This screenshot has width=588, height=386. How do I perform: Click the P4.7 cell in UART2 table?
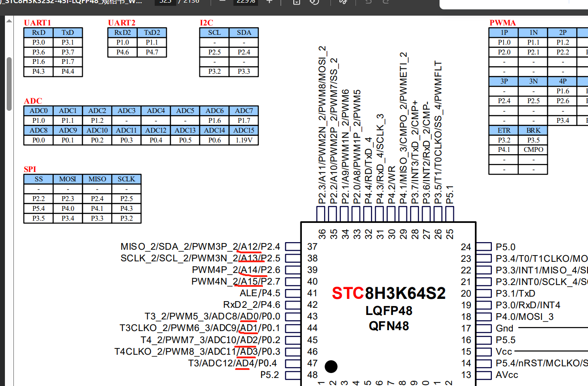point(152,52)
